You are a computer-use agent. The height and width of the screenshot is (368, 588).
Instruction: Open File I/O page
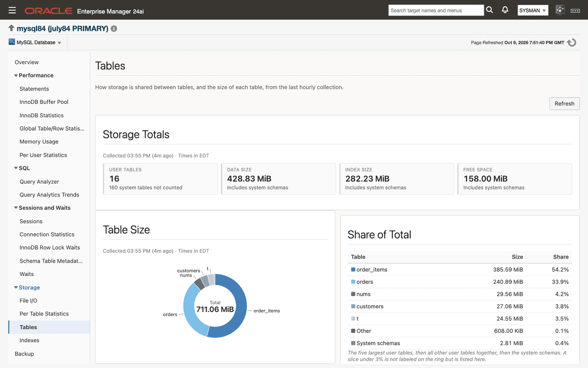pos(28,301)
